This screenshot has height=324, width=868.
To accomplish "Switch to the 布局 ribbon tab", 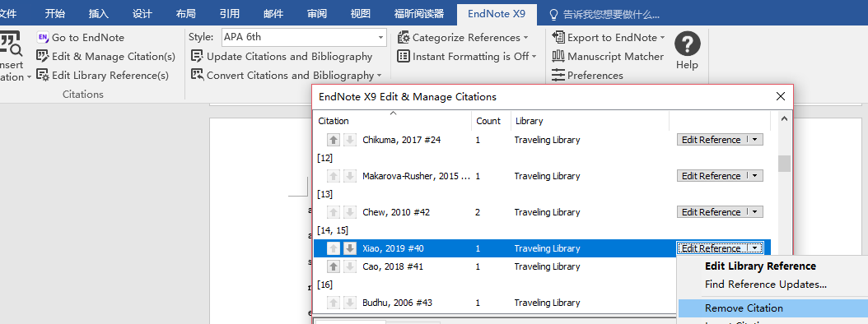I will [185, 14].
